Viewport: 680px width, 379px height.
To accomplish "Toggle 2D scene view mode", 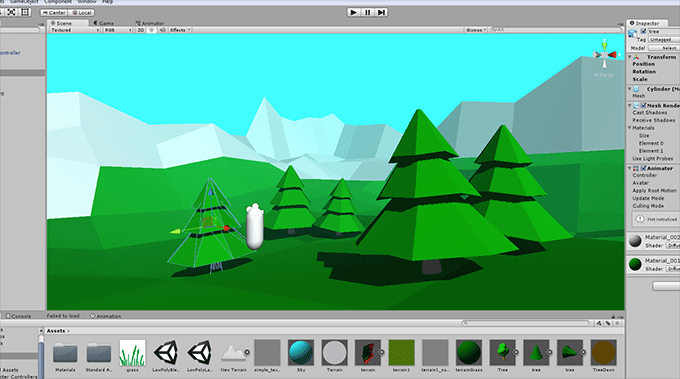I will point(141,30).
